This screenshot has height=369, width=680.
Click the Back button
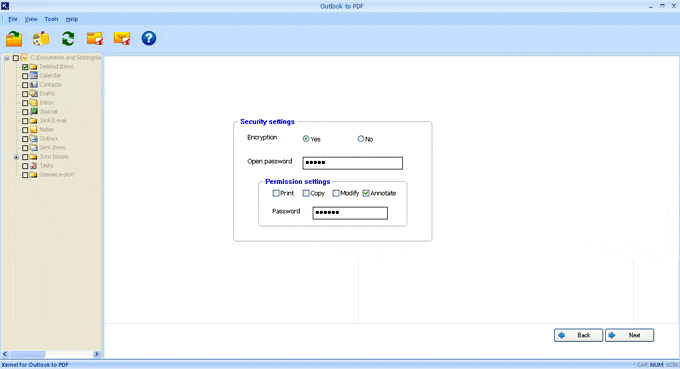pyautogui.click(x=578, y=335)
